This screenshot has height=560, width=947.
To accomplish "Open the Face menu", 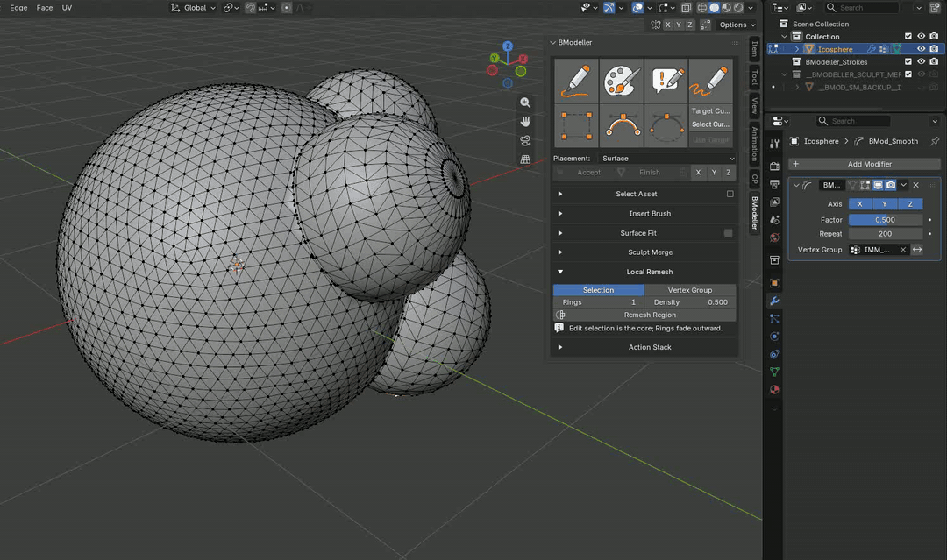I will coord(45,8).
